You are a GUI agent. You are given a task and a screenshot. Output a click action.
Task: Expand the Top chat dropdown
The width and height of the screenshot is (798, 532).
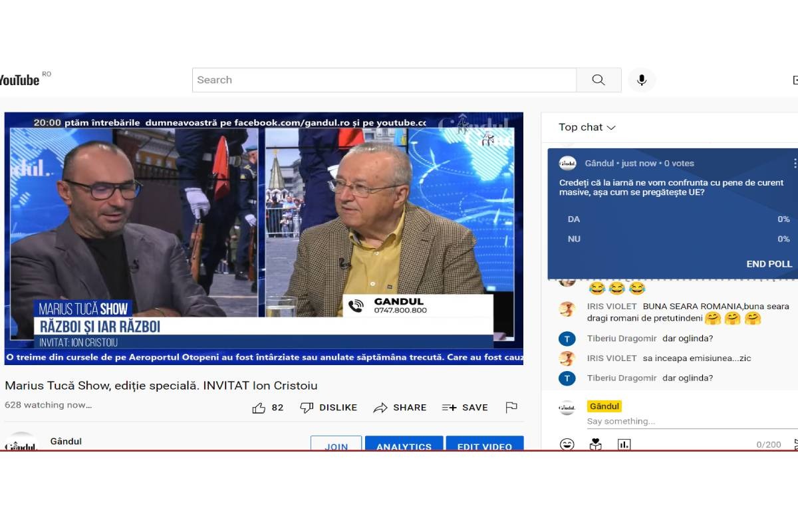tap(587, 127)
